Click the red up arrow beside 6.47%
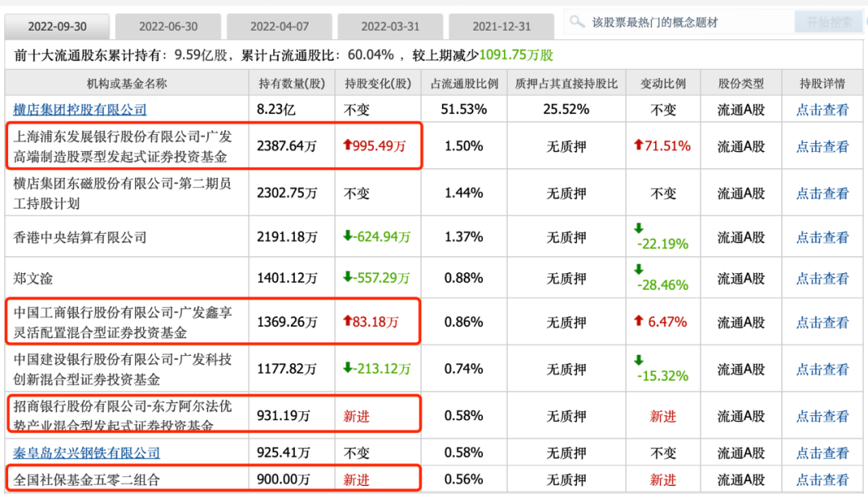Image resolution: width=868 pixels, height=494 pixels. (x=639, y=320)
